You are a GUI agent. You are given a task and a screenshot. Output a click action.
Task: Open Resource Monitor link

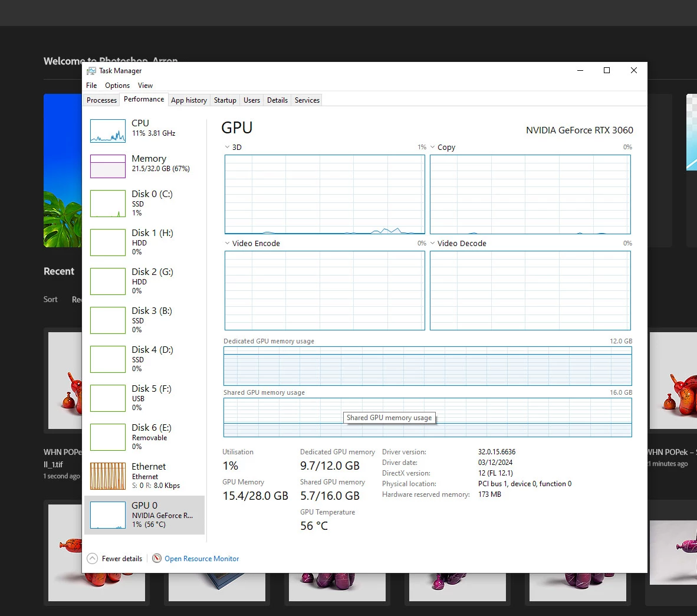pos(201,559)
